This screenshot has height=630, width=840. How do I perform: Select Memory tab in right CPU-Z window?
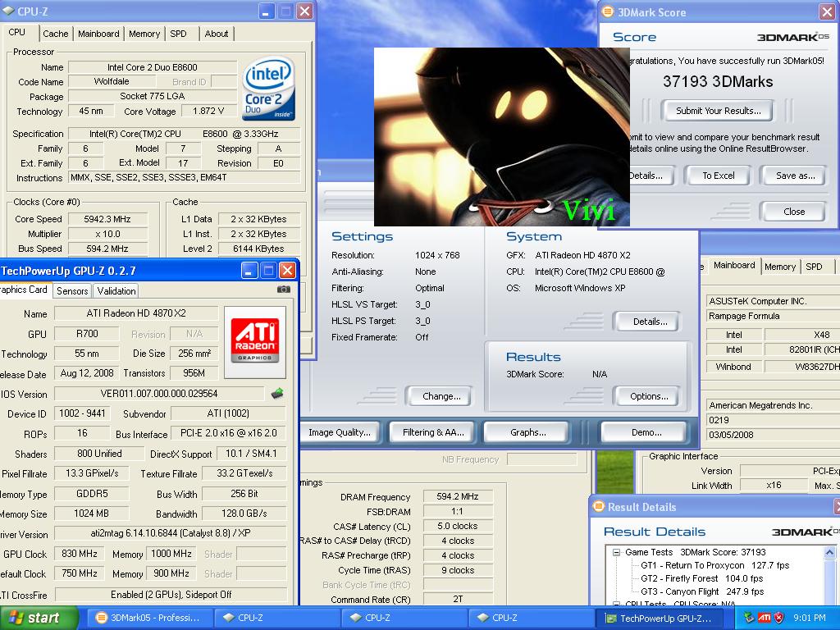coord(780,267)
